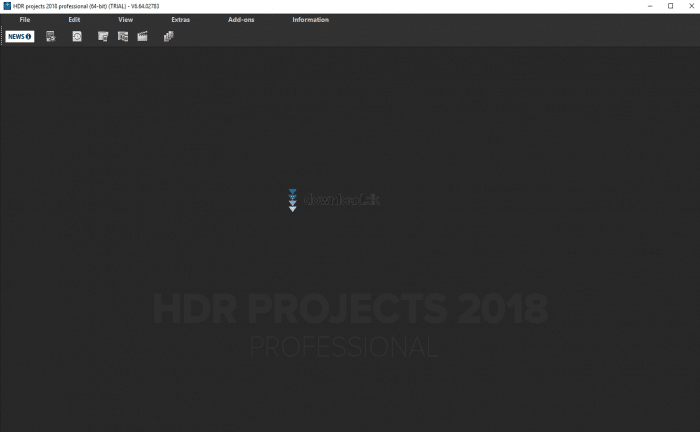This screenshot has height=432, width=700.
Task: Open the Edit menu
Action: (74, 20)
